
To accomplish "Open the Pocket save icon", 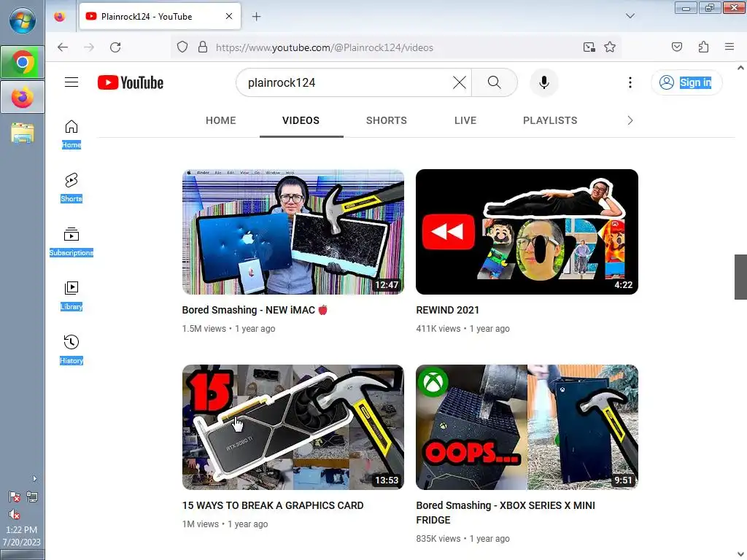I will (676, 47).
